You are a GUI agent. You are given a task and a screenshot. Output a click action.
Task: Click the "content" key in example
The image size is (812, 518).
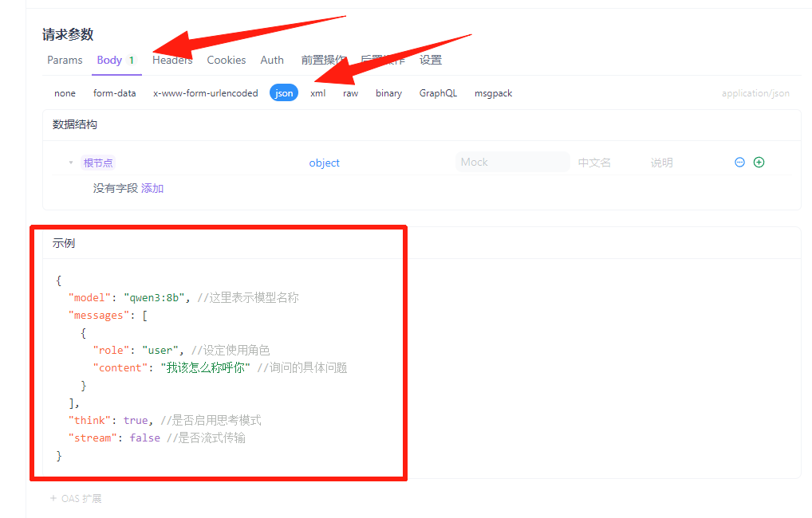[120, 368]
